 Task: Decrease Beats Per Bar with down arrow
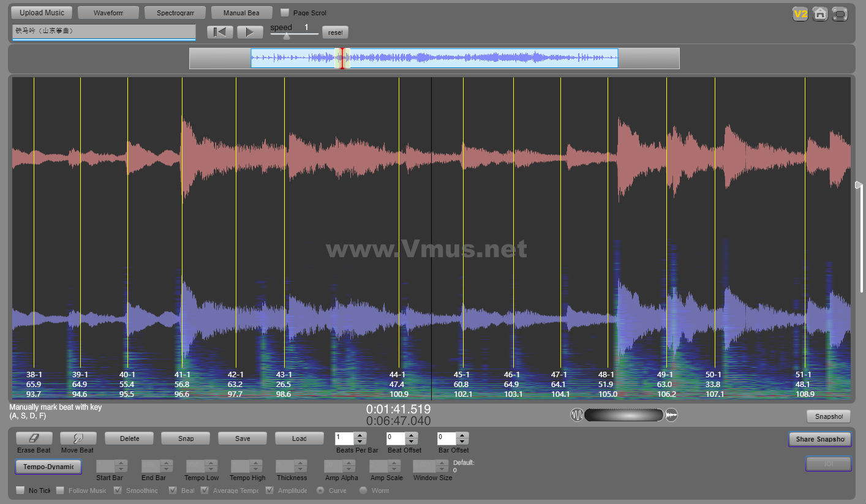360,442
